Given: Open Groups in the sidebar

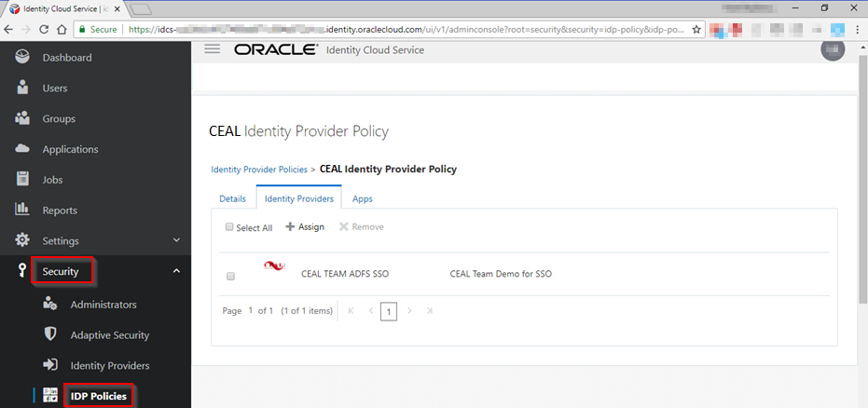Looking at the screenshot, I should 59,118.
